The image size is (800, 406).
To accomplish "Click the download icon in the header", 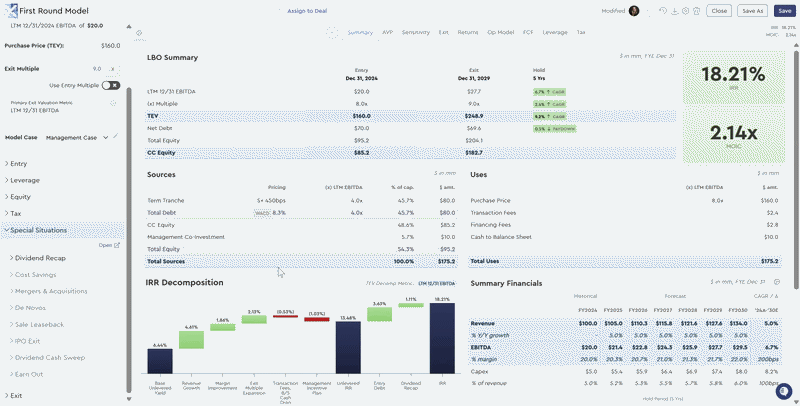I will coord(674,11).
